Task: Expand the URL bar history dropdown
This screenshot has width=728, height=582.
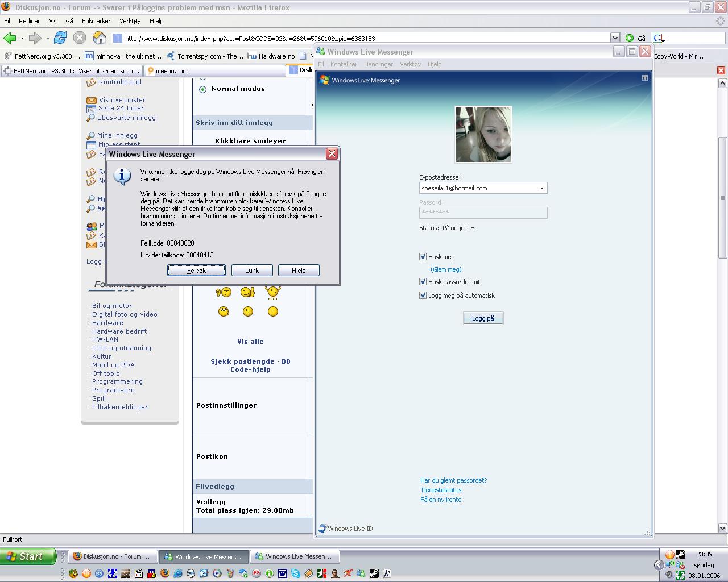Action: (x=615, y=38)
